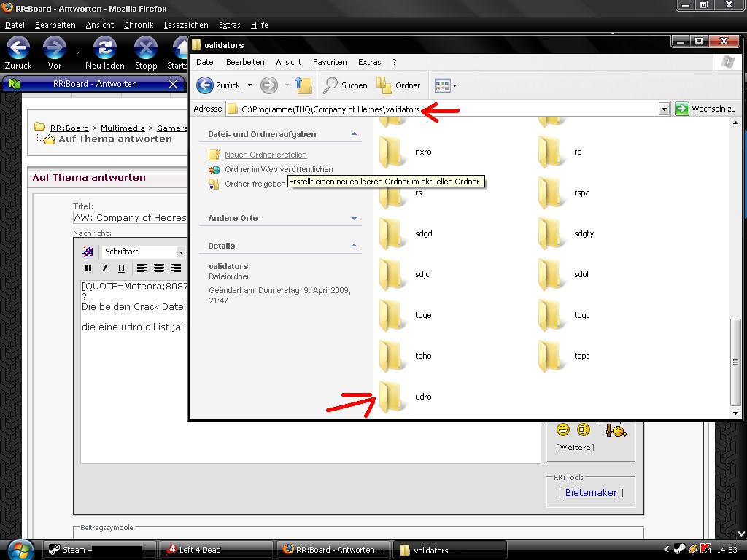747x560 pixels.
Task: Open the Multimedia breadcrumb link
Action: (x=123, y=128)
